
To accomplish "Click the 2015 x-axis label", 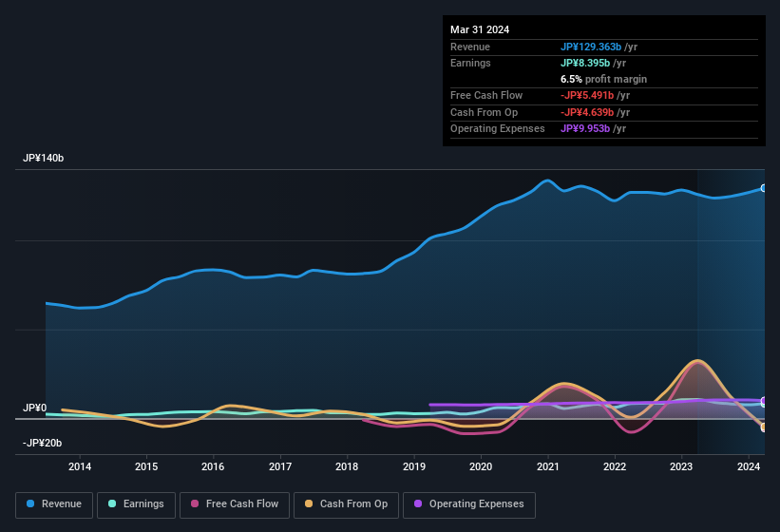I will [146, 466].
